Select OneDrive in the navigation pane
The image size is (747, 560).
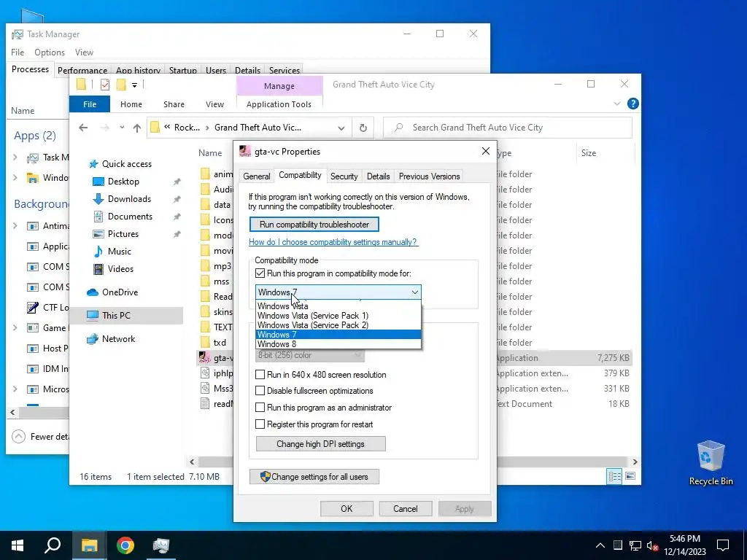120,292
